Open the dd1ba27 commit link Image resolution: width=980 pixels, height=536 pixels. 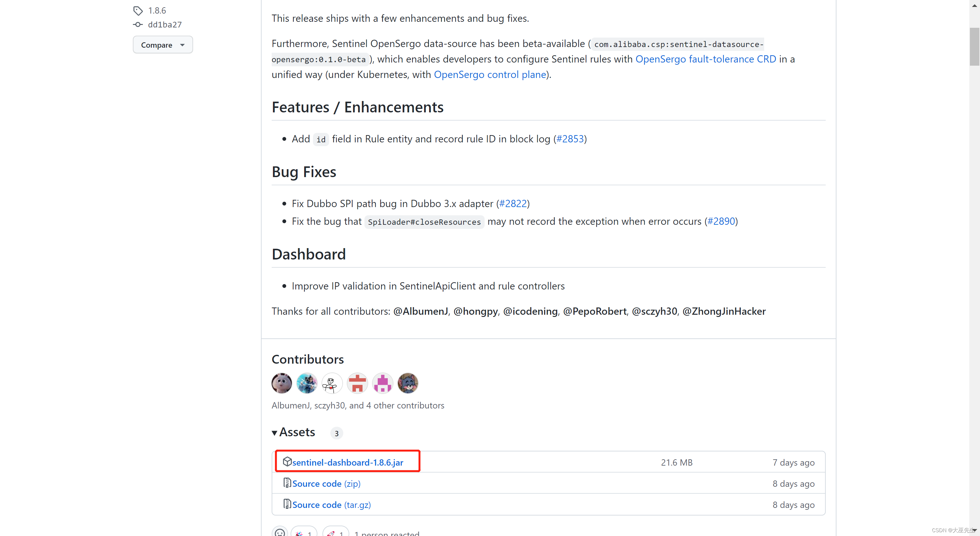[x=164, y=24]
